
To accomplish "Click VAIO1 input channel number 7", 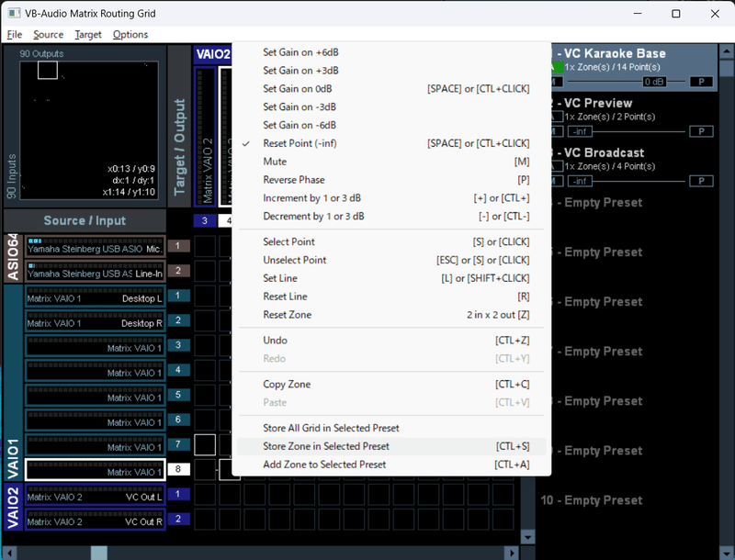I will click(x=178, y=444).
